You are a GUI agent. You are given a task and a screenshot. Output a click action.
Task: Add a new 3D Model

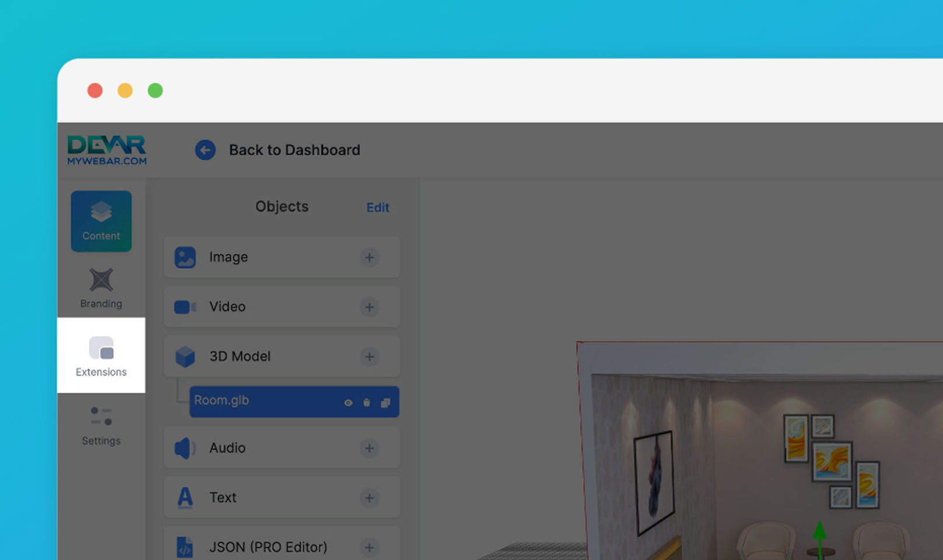click(369, 356)
